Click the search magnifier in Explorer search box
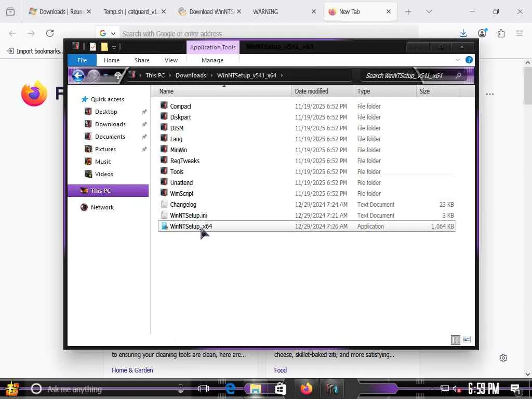This screenshot has height=399, width=532. (458, 75)
